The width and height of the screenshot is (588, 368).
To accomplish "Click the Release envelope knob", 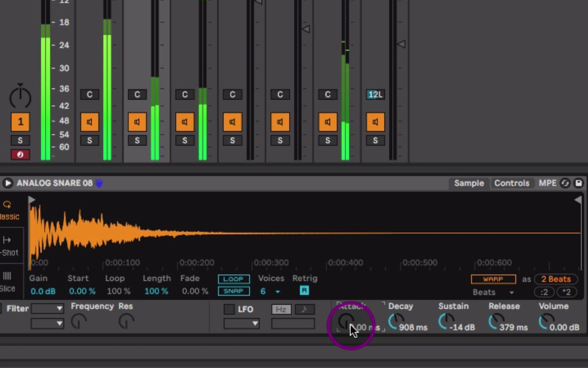I will click(496, 321).
